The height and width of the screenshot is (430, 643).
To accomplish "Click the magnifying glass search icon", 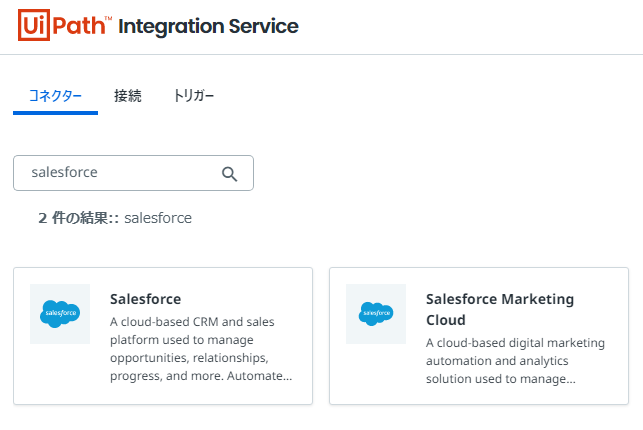I will coord(229,174).
